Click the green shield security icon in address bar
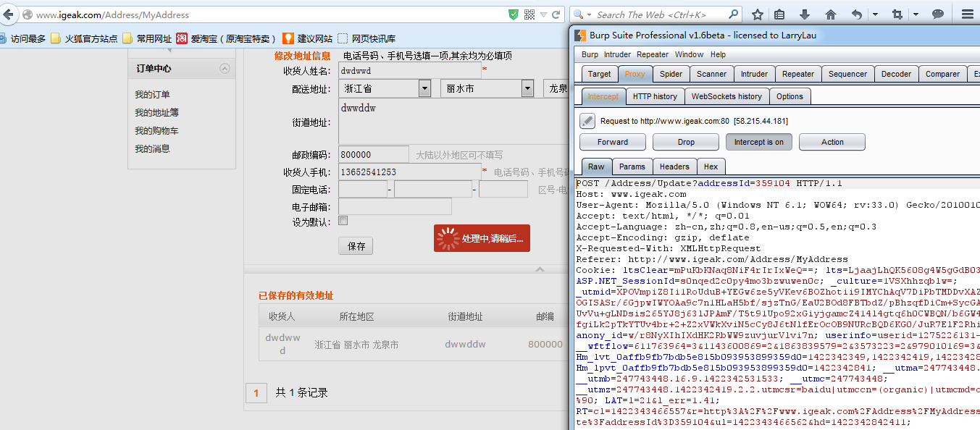This screenshot has height=430, width=980. pyautogui.click(x=514, y=14)
